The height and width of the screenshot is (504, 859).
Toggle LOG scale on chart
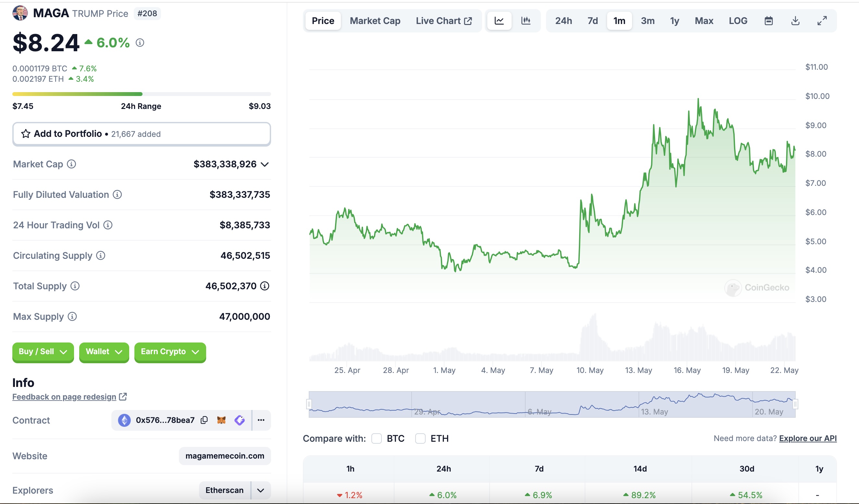point(738,21)
